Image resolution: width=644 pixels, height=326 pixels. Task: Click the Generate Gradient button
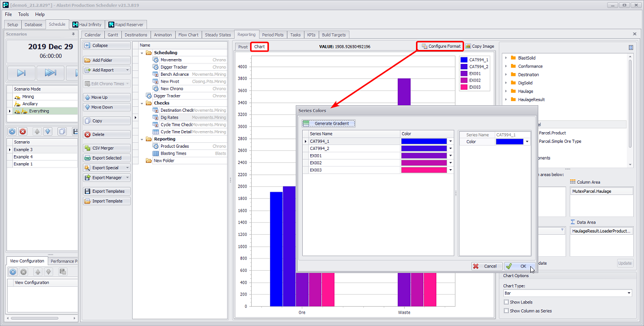pos(328,124)
